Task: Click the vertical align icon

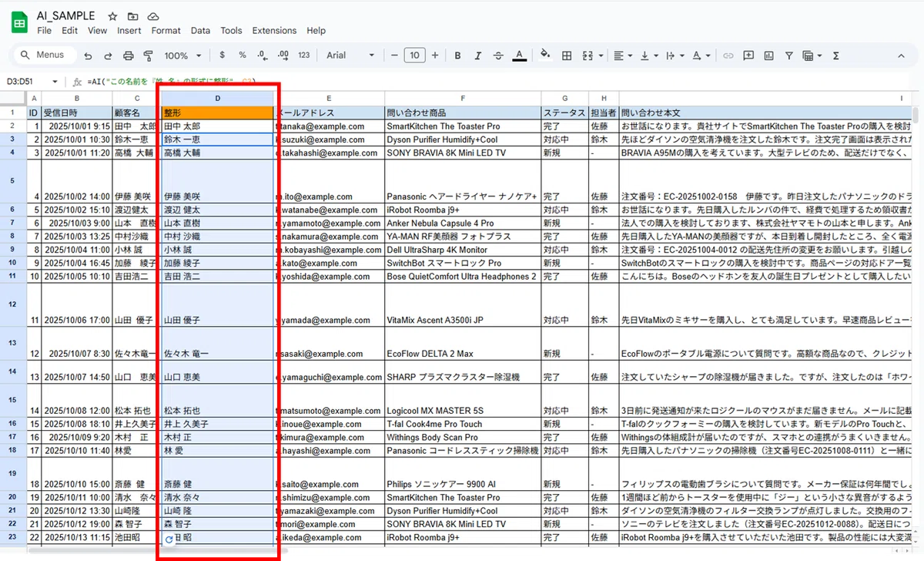Action: pos(644,55)
